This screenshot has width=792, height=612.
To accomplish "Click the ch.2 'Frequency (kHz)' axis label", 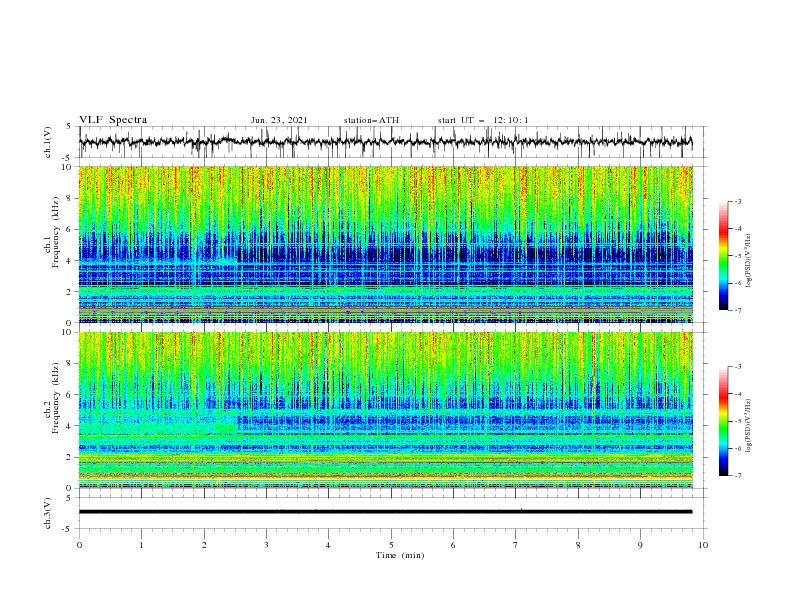I will [56, 397].
